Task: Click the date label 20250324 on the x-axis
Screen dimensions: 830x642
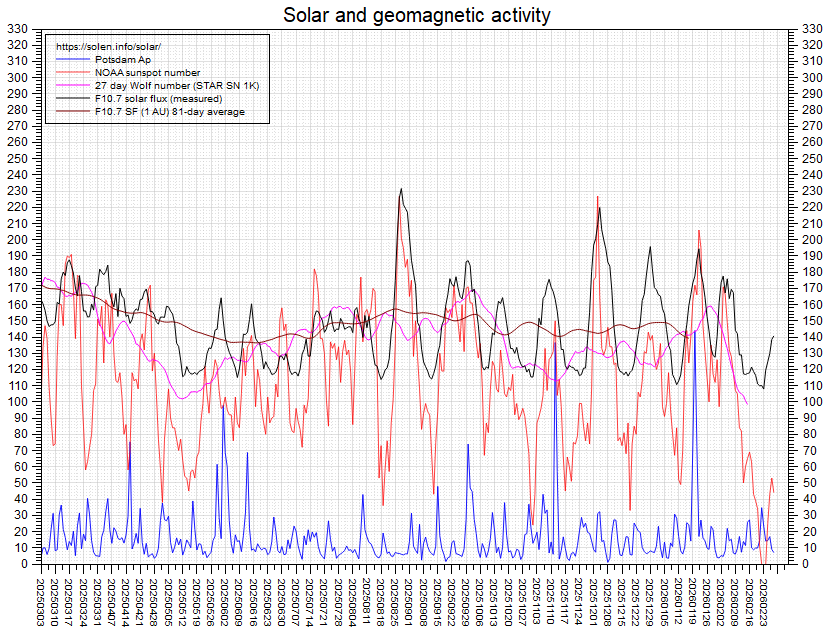Action: (x=83, y=602)
